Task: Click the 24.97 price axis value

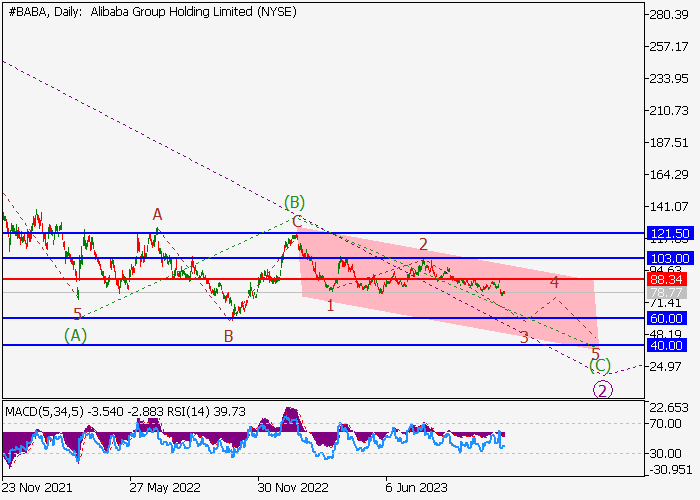Action: point(665,367)
